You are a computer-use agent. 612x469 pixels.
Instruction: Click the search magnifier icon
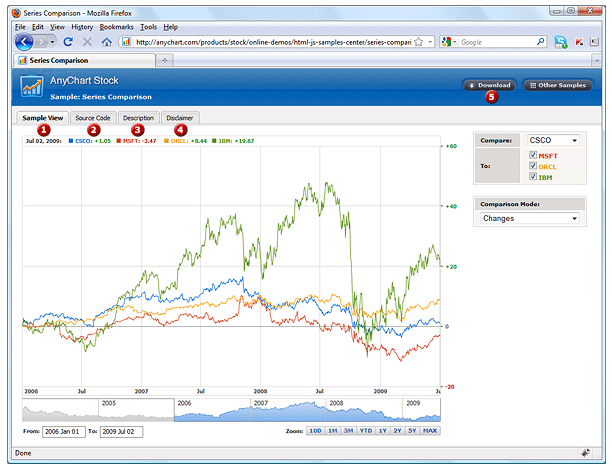540,42
